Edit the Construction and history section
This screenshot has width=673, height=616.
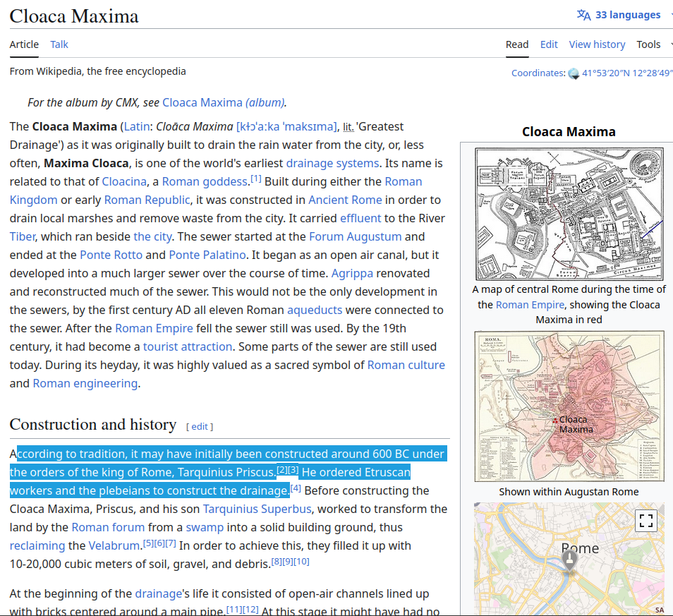[200, 426]
